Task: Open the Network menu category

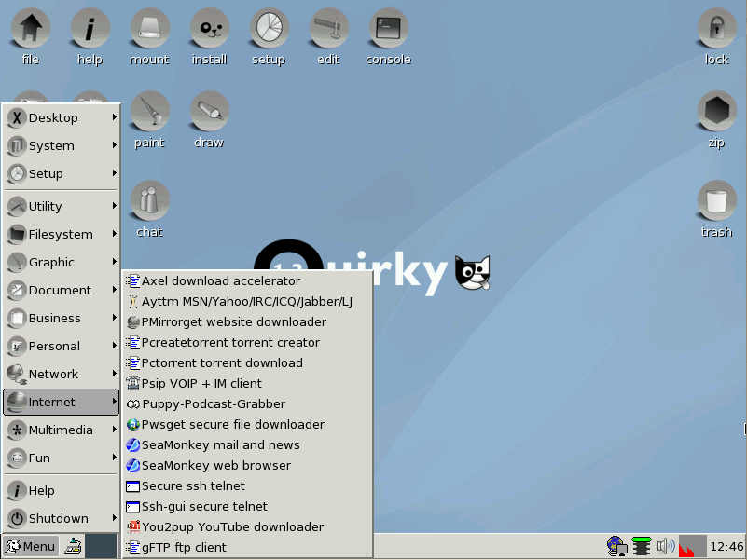Action: [x=62, y=375]
